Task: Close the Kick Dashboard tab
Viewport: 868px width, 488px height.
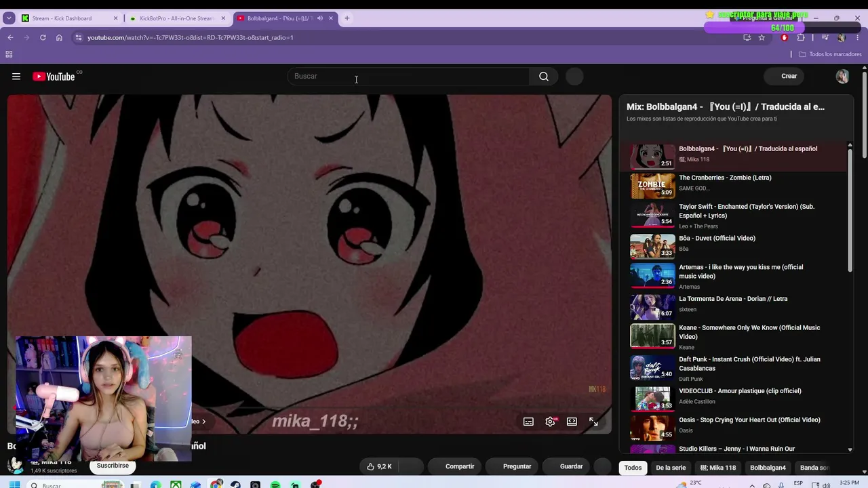Action: (115, 18)
